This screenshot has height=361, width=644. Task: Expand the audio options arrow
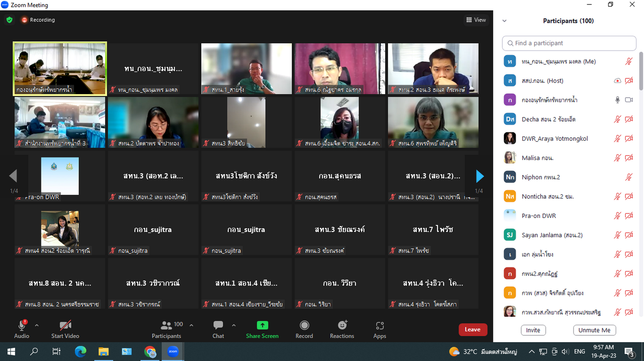(37, 325)
